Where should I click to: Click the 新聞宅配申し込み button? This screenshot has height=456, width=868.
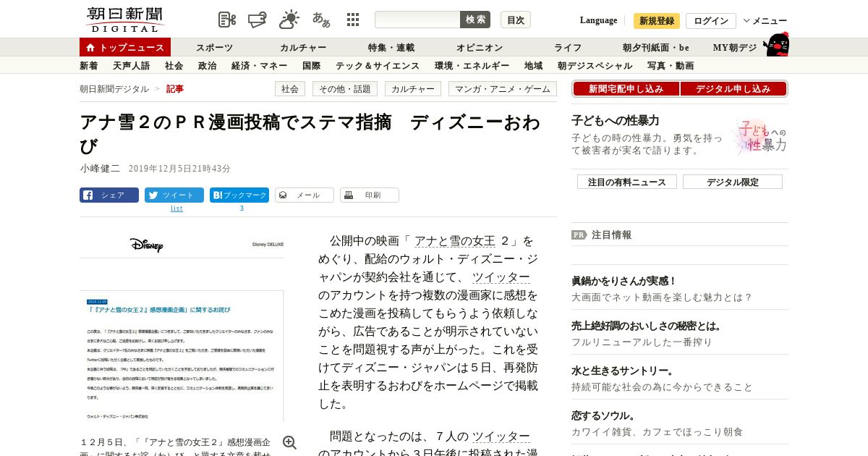(x=626, y=89)
